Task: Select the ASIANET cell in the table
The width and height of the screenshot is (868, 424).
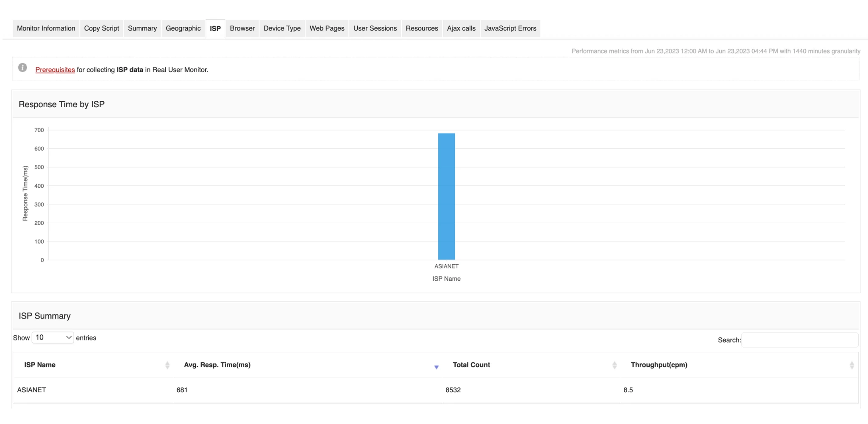Action: click(x=32, y=390)
